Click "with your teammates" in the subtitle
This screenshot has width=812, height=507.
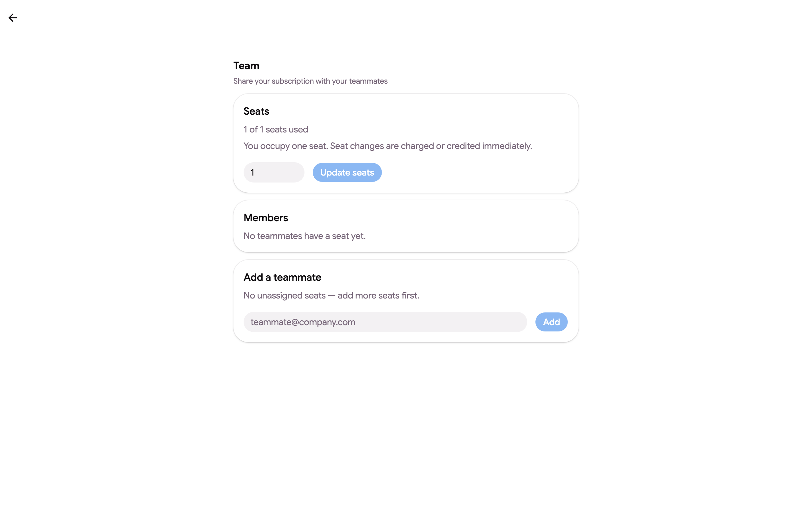coord(351,81)
